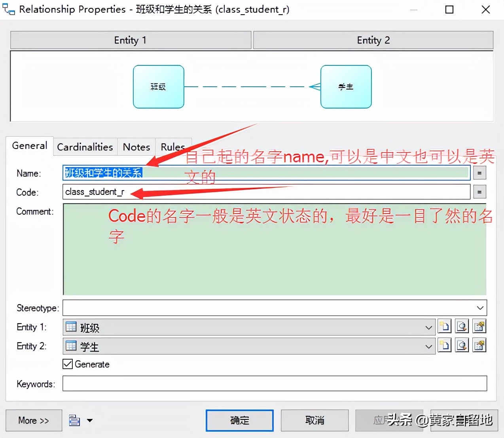Open the Entity 1 object browser magnifier icon

click(x=462, y=326)
